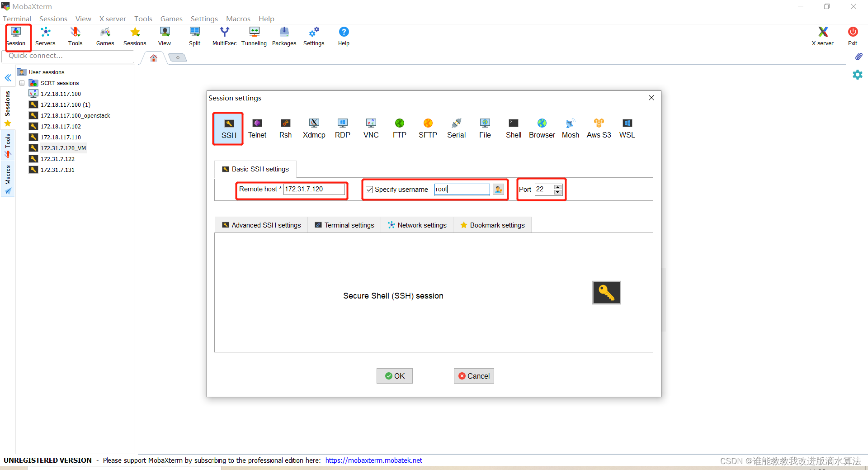Click the paperclip icon at right edge
Viewport: 868px width, 470px height.
point(859,57)
